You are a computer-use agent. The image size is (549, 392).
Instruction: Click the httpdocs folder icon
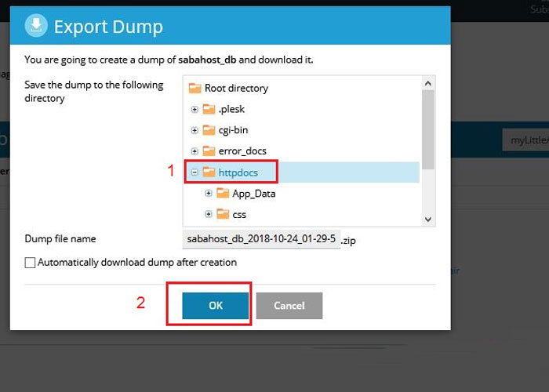(x=209, y=172)
